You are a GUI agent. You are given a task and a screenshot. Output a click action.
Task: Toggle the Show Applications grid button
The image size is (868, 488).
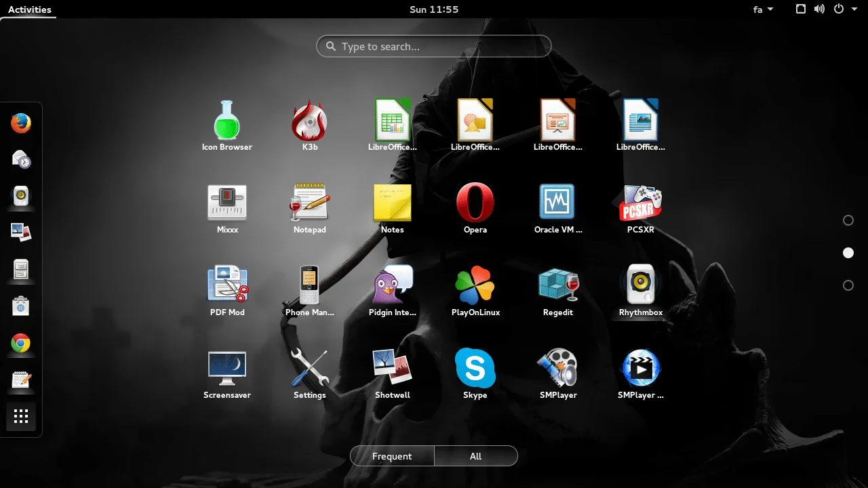[x=21, y=417]
